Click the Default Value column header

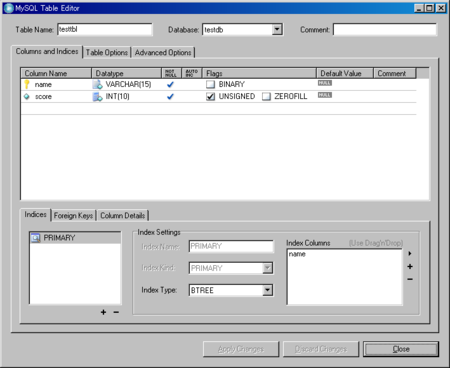(345, 73)
